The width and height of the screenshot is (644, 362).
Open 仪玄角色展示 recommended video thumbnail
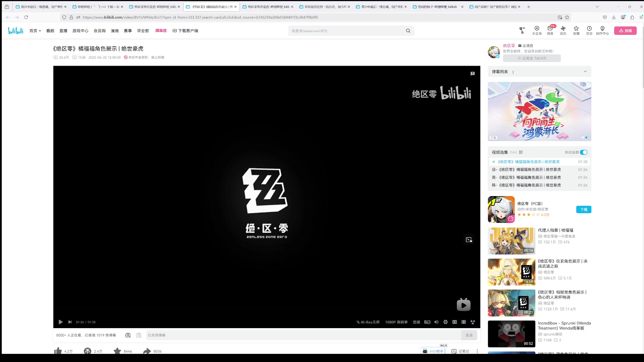pyautogui.click(x=511, y=272)
